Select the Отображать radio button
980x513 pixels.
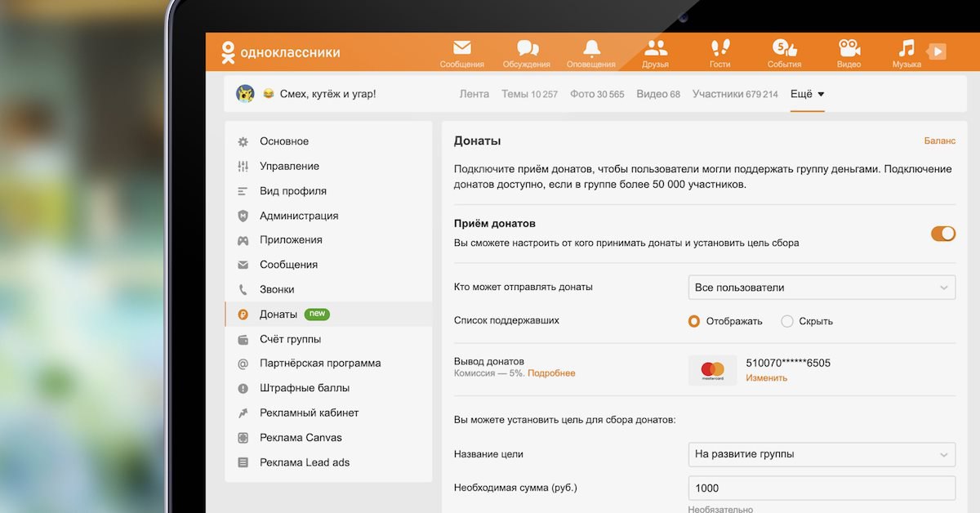click(x=694, y=321)
